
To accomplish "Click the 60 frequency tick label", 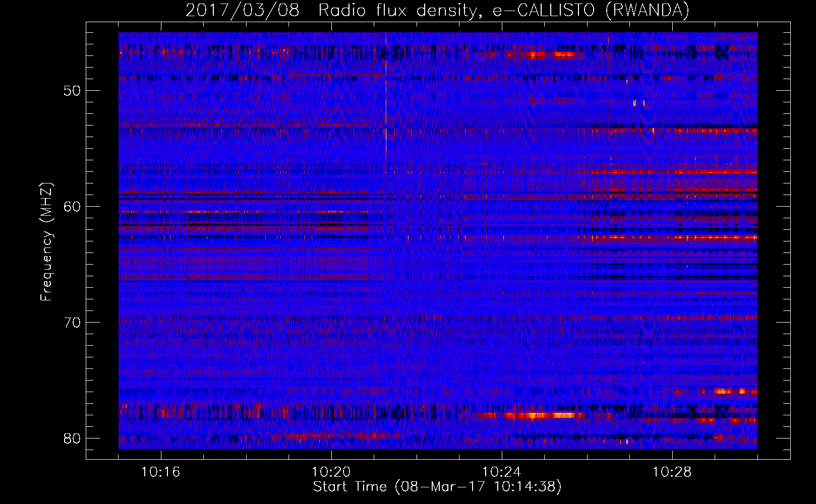I will point(72,207).
